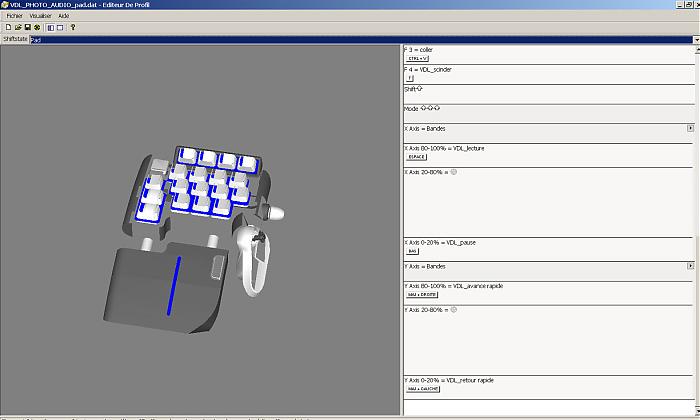Expand the Y Axis = Bandes arrow
Screen dimensions: 700x420
(690, 266)
